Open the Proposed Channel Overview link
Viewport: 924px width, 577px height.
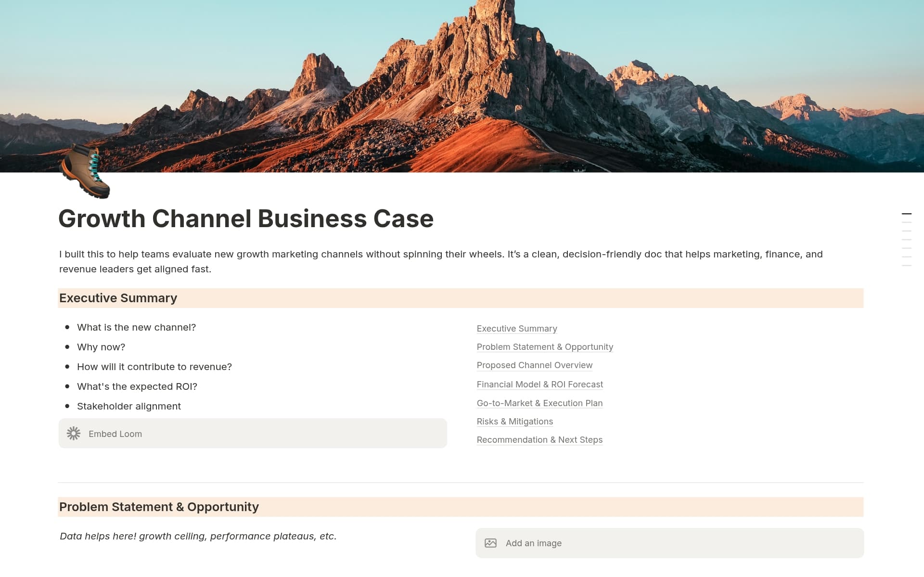pos(534,365)
